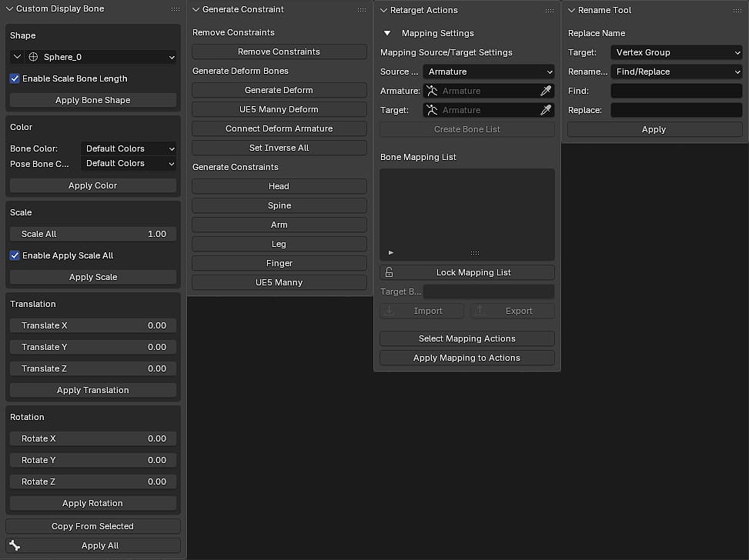749x560 pixels.
Task: Collapse the Retarget Actions panel
Action: [x=383, y=10]
